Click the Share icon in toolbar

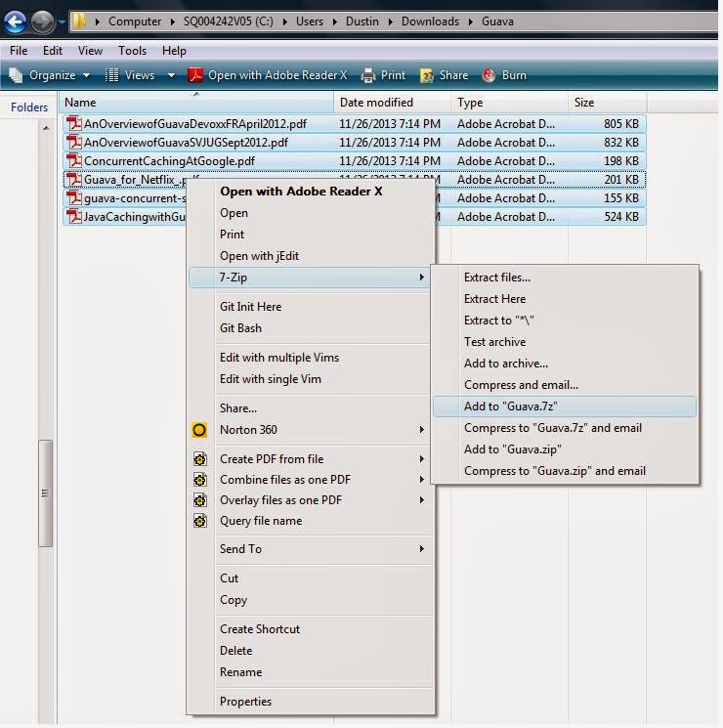pyautogui.click(x=427, y=75)
